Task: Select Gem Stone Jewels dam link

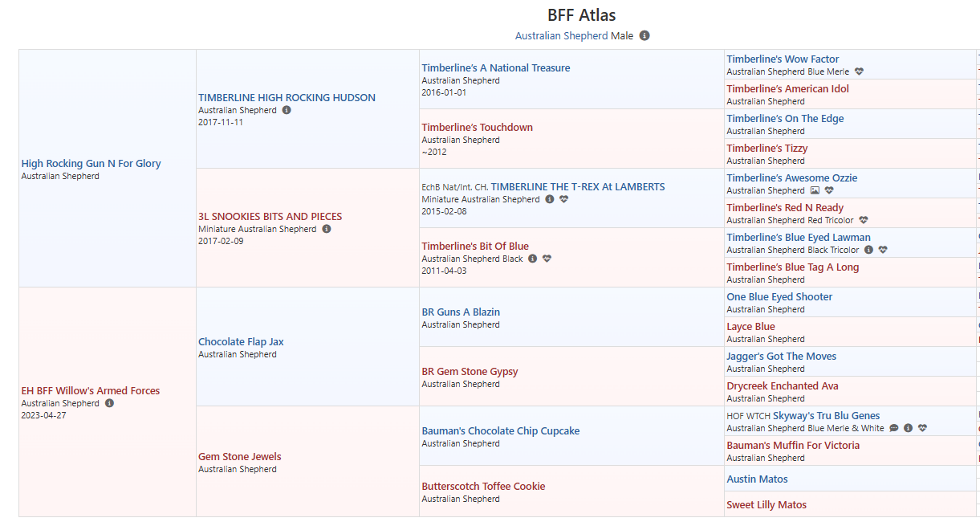Action: click(x=239, y=457)
